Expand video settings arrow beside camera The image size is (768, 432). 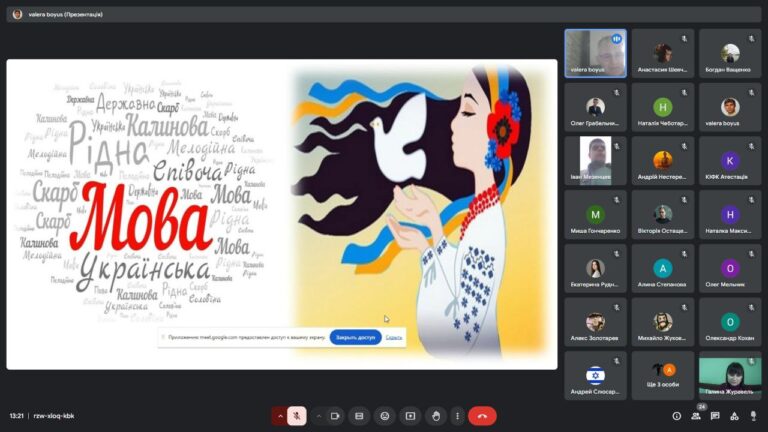(319, 416)
